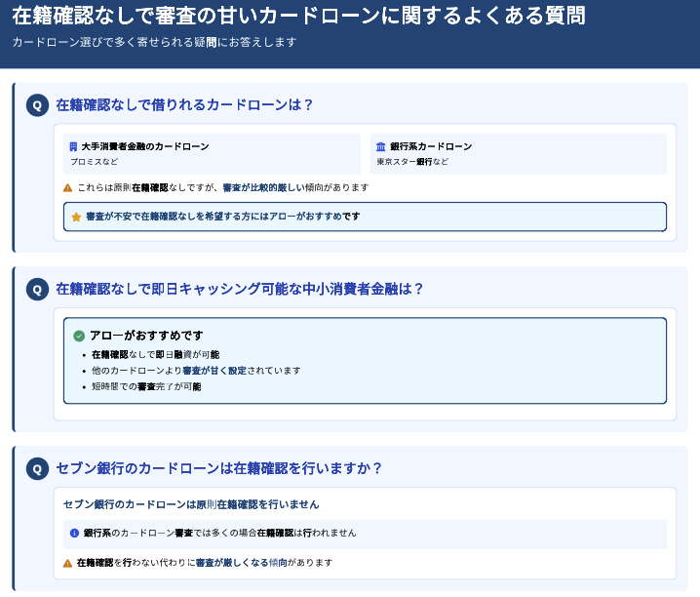700x597 pixels.
Task: Click the Q badge beside 即日キャッシング可能な中小消費者金融は？
Action: pyautogui.click(x=37, y=290)
